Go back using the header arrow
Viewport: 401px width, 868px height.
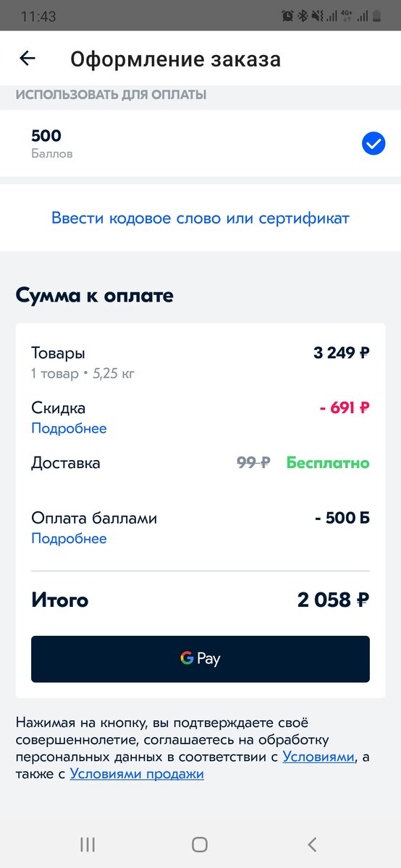click(x=28, y=59)
